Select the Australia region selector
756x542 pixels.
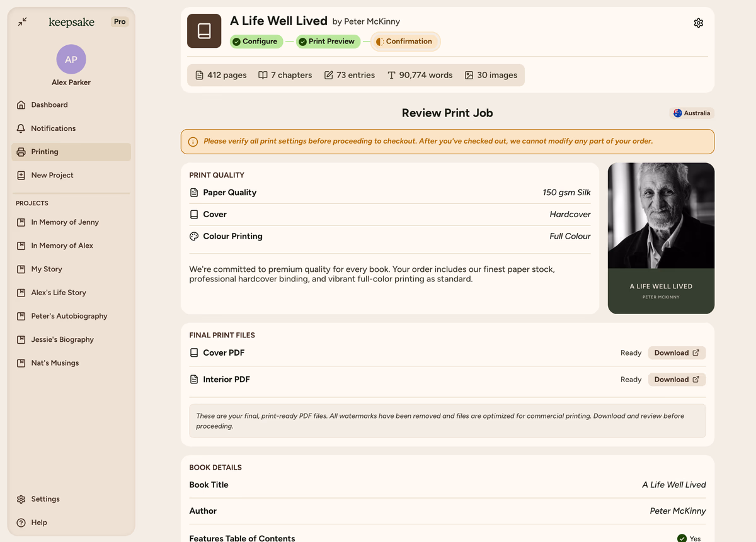pos(691,113)
